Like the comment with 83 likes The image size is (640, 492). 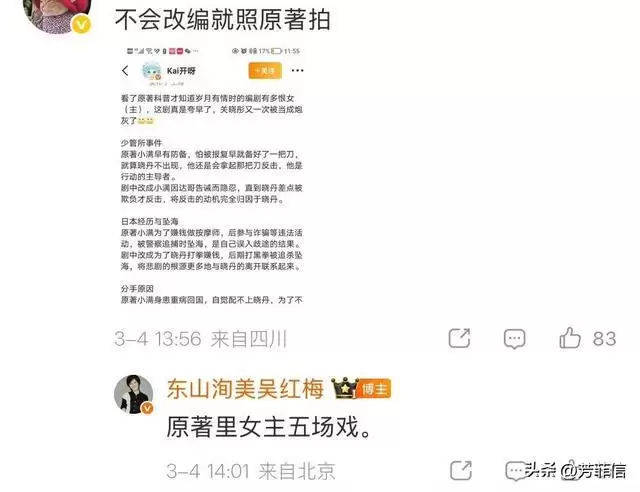point(570,338)
